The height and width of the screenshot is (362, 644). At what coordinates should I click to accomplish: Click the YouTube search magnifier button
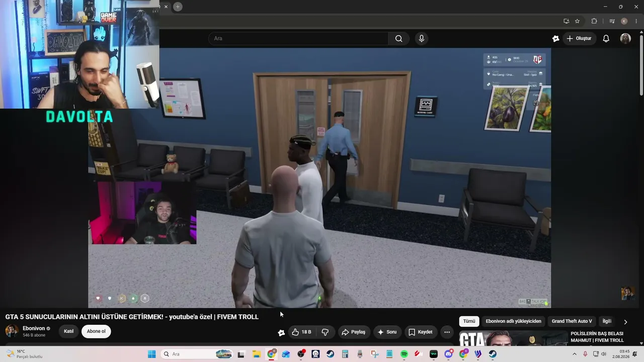[x=398, y=39]
